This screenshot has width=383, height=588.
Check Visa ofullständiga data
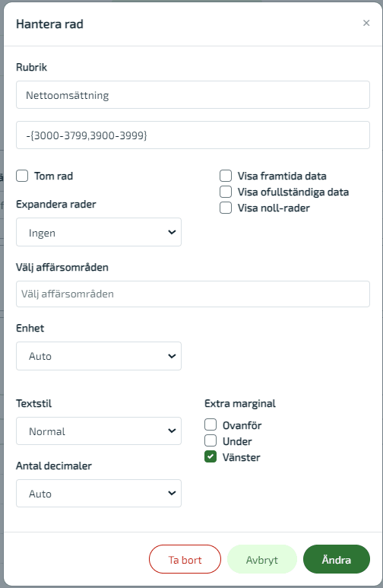click(226, 192)
